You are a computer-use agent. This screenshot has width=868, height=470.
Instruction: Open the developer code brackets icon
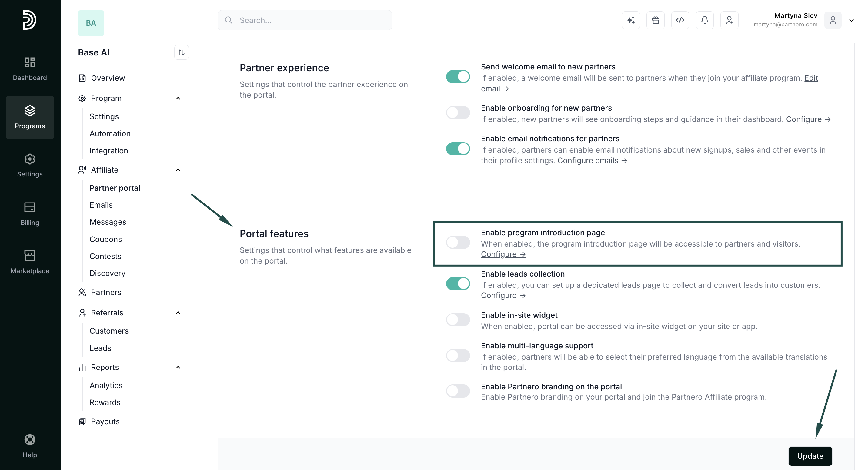[x=680, y=20]
